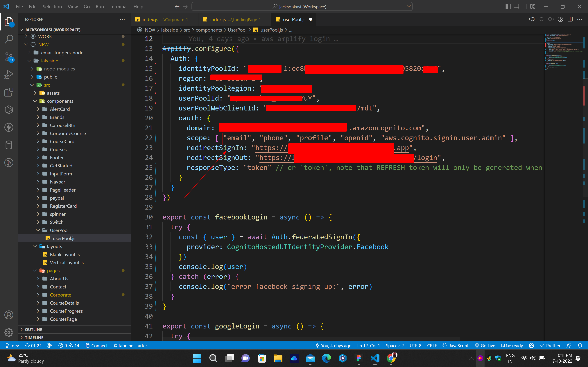Click Go Live in status bar
The width and height of the screenshot is (588, 367).
click(x=485, y=345)
